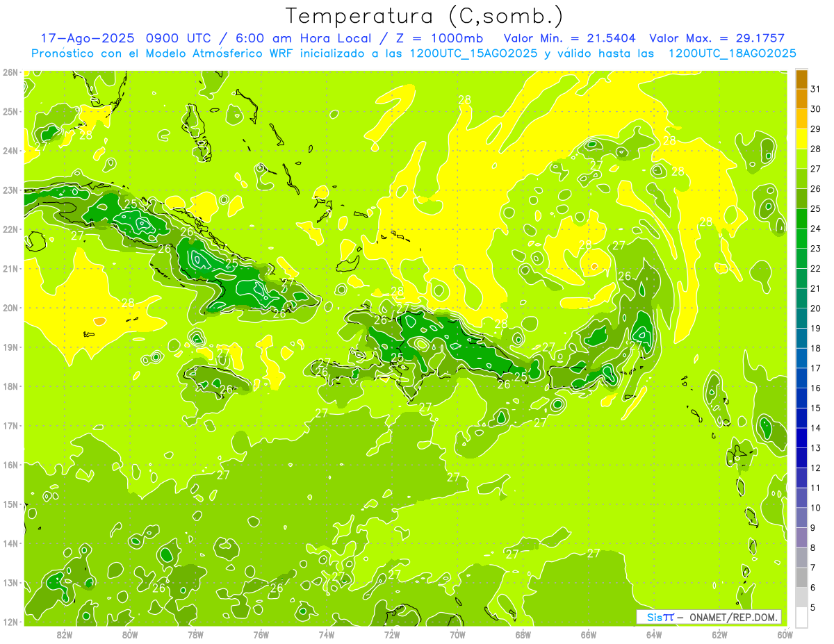The image size is (834, 644).
Task: Pick the green legend swatch between 24 and 25
Action: click(x=801, y=219)
